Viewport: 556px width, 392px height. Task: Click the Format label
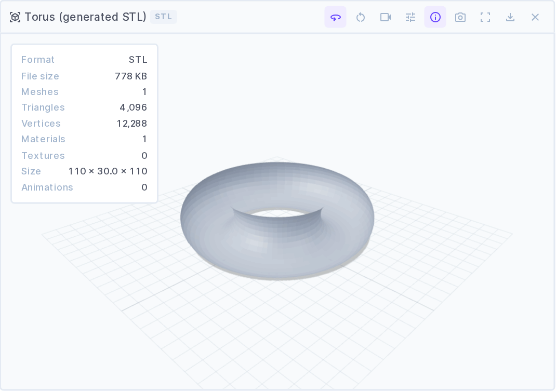click(x=38, y=60)
